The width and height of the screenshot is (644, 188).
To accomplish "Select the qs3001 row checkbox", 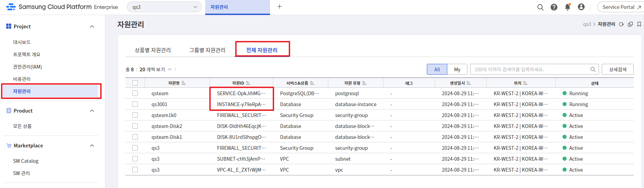I will (135, 104).
